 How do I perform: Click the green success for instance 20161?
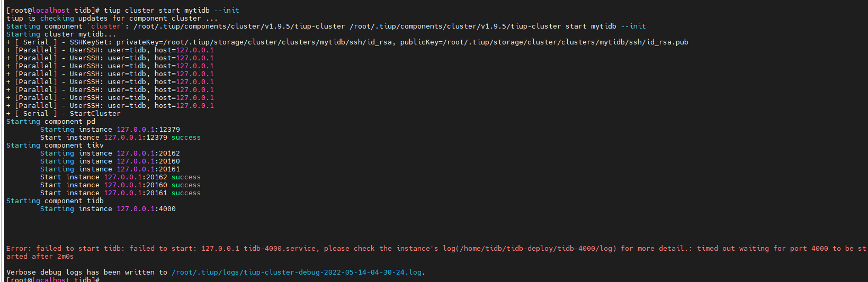click(x=186, y=193)
